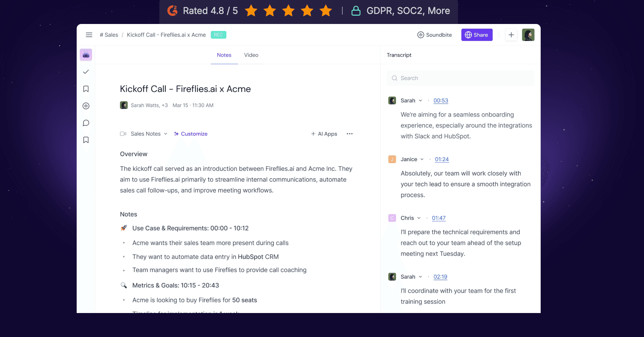Open the hamburger menu icon
This screenshot has height=337, width=644.
[89, 35]
